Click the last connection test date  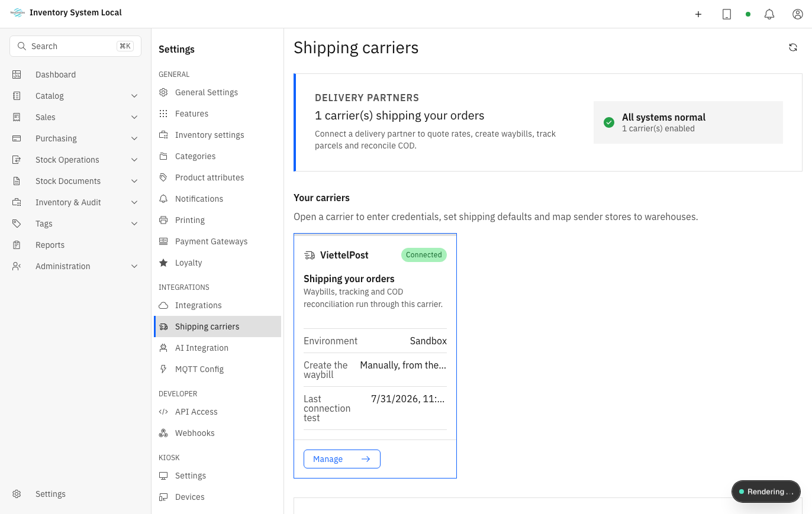coord(408,399)
